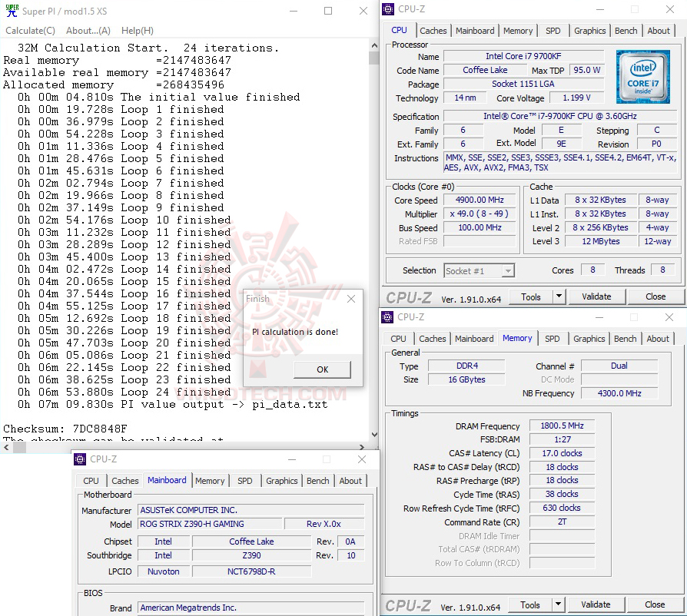Viewport: 687px width, 616px height.
Task: Select SPD tab in Memory CPU-Z window
Action: [x=552, y=339]
